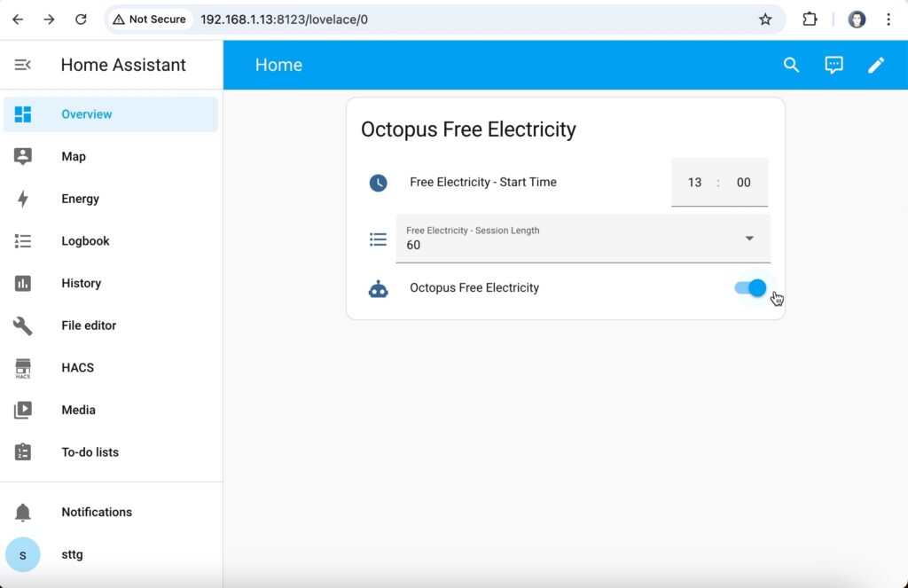The image size is (908, 588).
Task: Open Notifications panel label
Action: click(x=97, y=512)
